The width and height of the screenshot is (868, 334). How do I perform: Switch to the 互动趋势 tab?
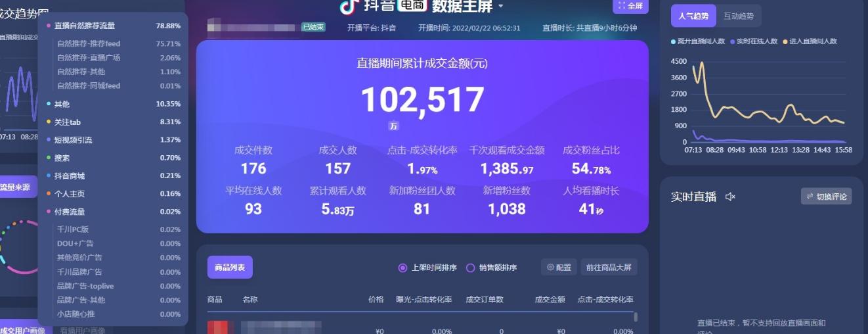(x=739, y=16)
